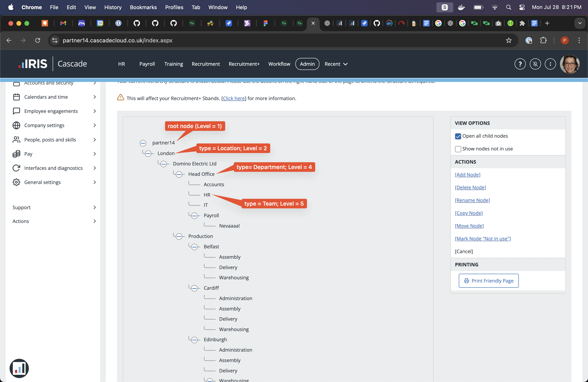Collapse the Cardiff branch toggle
The width and height of the screenshot is (588, 382).
point(194,288)
